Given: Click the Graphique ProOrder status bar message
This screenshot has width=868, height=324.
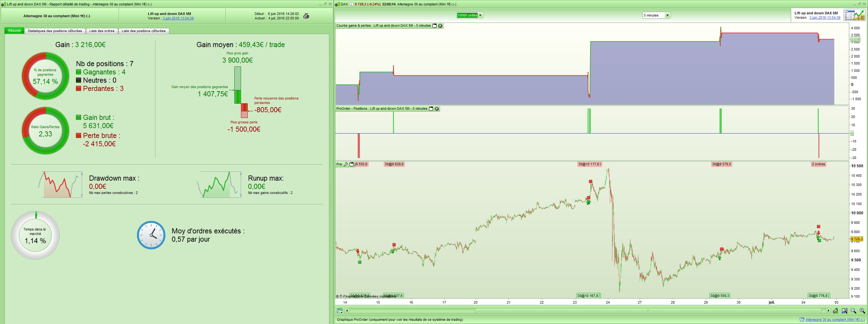Looking at the screenshot, I should (400, 320).
